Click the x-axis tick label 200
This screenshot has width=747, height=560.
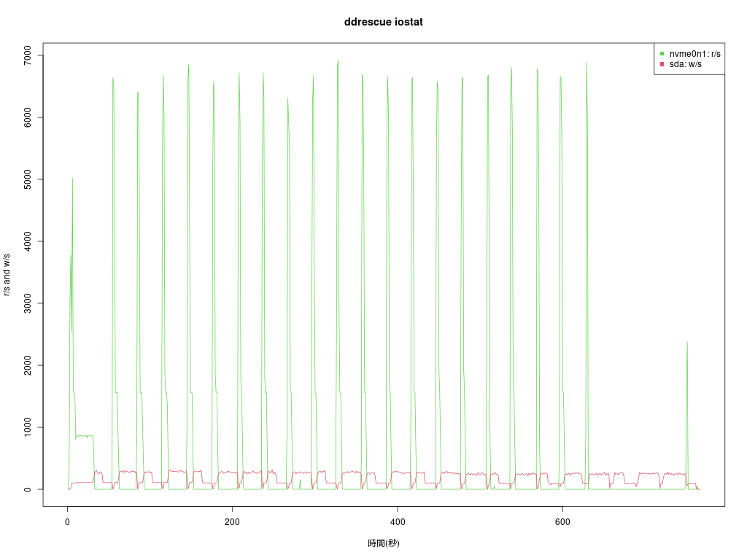(232, 522)
